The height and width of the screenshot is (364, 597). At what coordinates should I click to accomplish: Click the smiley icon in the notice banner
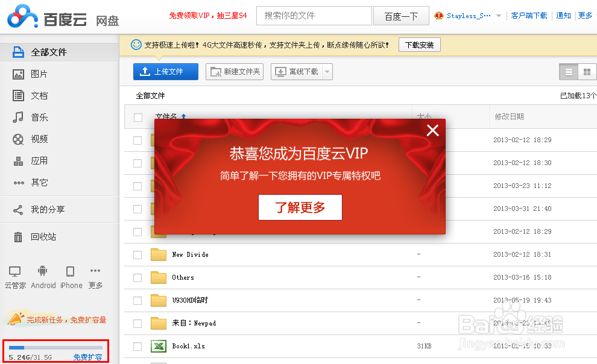136,45
